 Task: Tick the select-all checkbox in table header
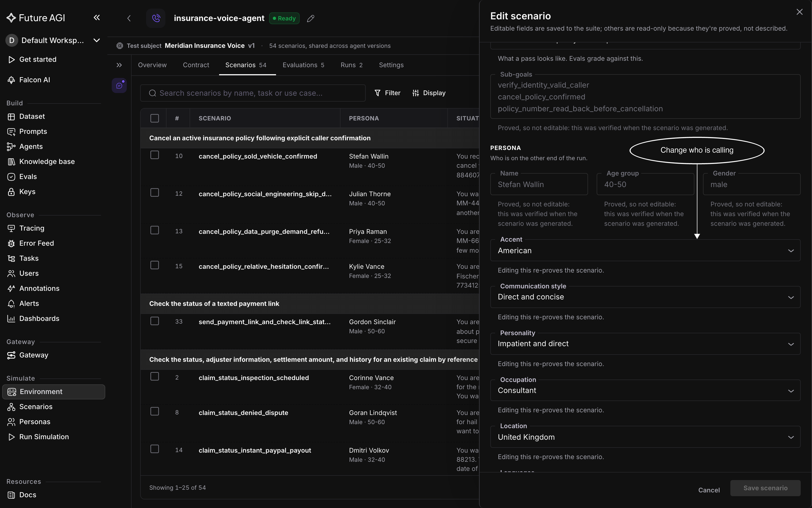click(155, 118)
